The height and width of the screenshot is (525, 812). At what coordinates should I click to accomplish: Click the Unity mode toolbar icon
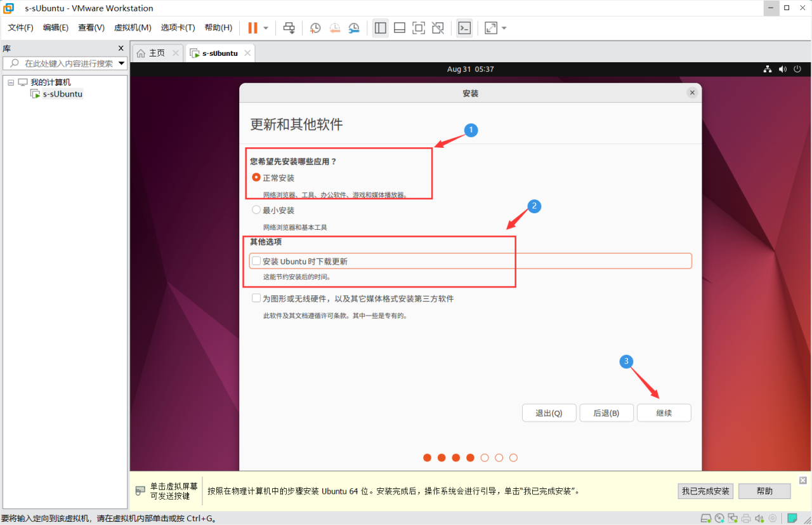(x=438, y=28)
